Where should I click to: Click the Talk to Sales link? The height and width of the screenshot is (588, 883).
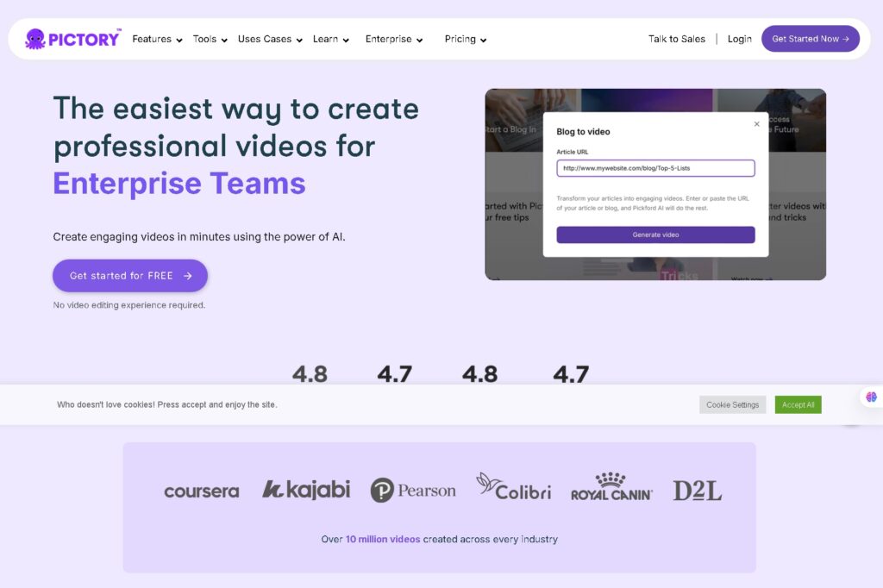(x=676, y=39)
